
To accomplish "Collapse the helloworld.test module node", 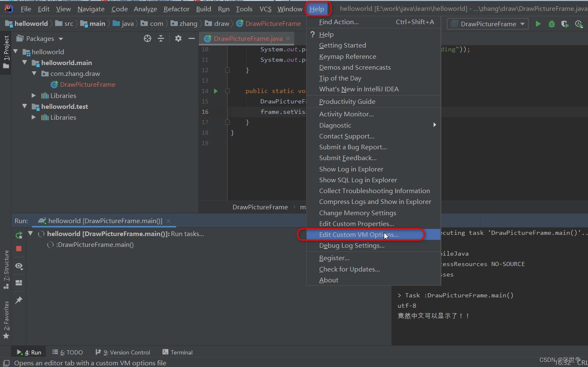I will [x=25, y=106].
